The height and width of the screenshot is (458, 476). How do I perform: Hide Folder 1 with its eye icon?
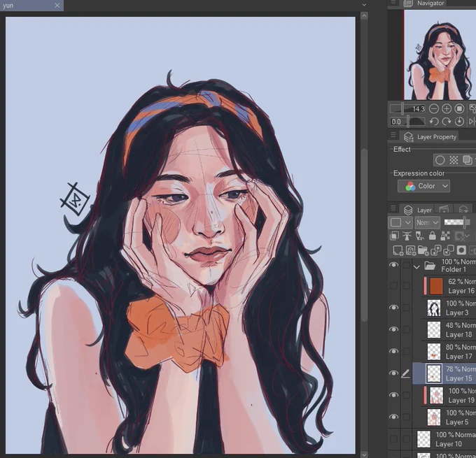pos(393,265)
